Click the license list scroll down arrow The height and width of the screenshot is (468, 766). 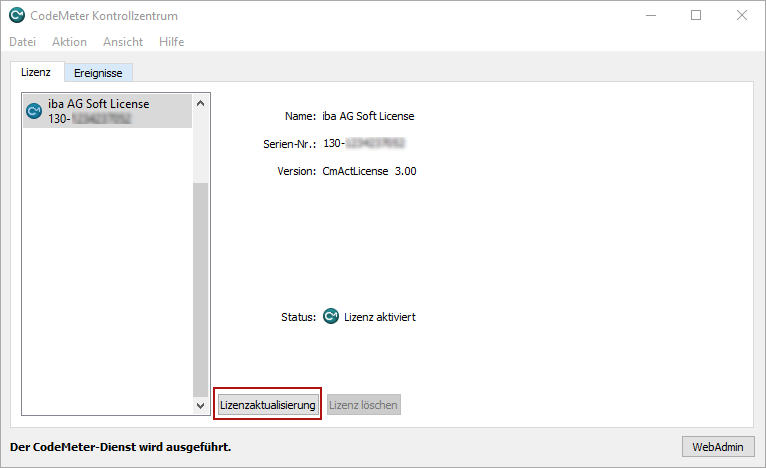(x=200, y=405)
